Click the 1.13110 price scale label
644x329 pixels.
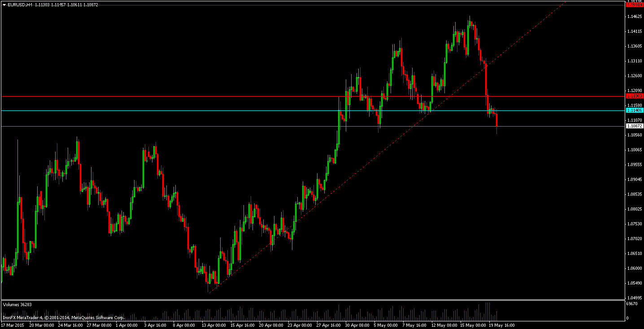pos(635,61)
